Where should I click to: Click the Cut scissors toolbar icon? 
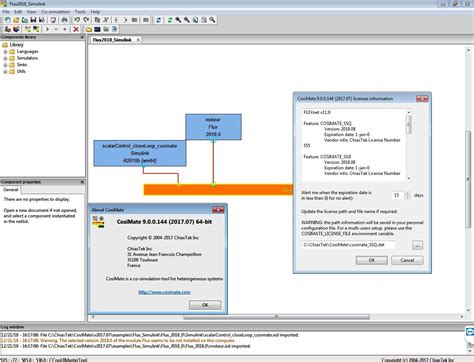tap(106, 20)
